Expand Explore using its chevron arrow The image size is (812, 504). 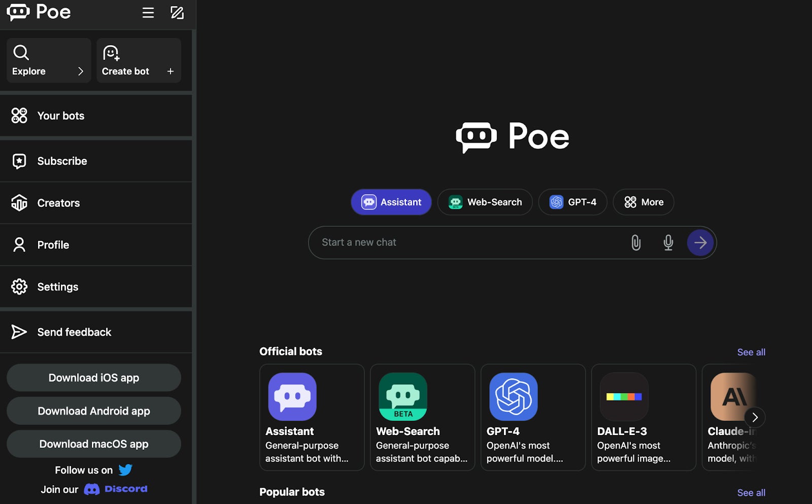(x=81, y=71)
